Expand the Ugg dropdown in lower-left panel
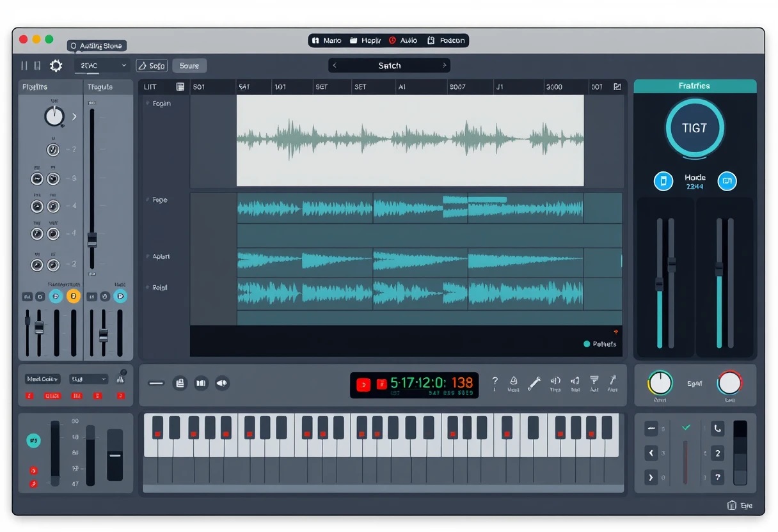The width and height of the screenshot is (778, 532). pos(88,379)
